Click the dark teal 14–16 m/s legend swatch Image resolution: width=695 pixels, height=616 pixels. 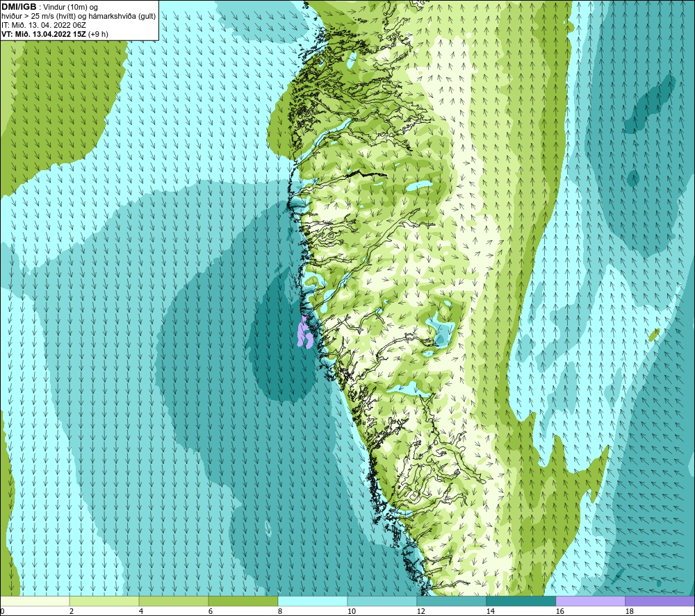(x=521, y=601)
